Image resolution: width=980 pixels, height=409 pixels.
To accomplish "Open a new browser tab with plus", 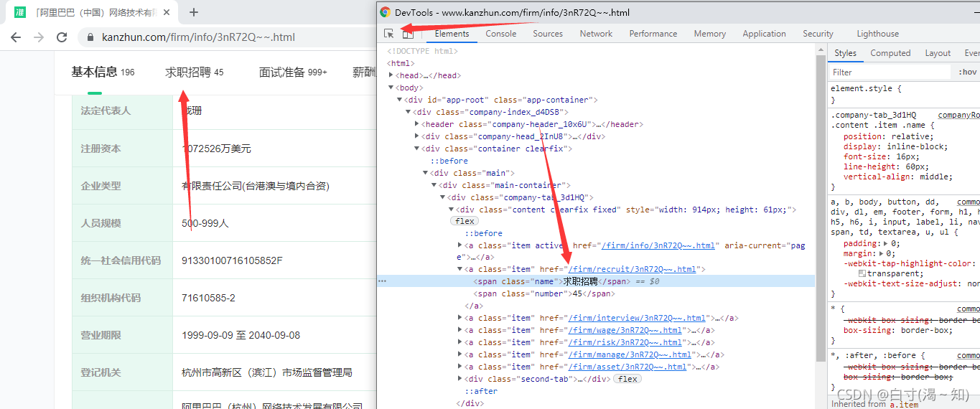I will pyautogui.click(x=194, y=12).
